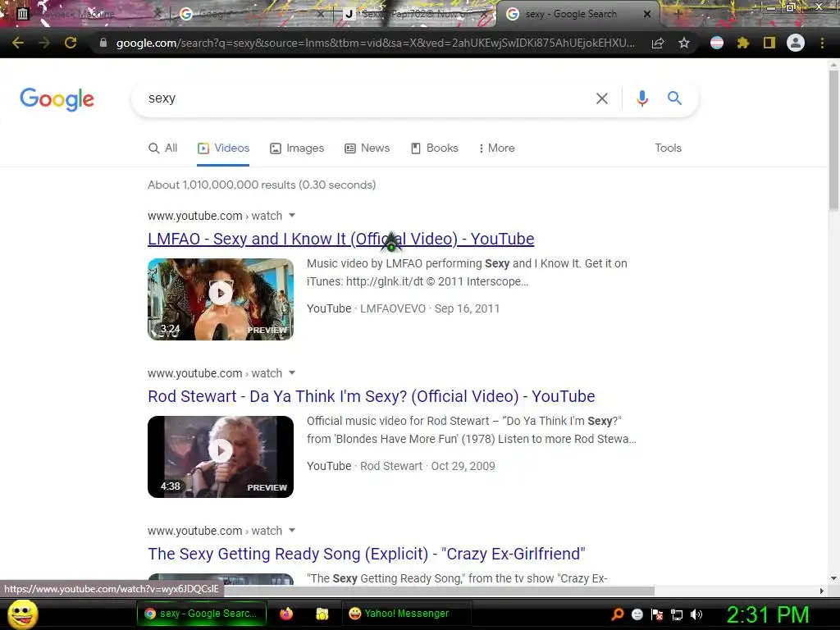
Task: Open the Tools search options
Action: [x=668, y=148]
